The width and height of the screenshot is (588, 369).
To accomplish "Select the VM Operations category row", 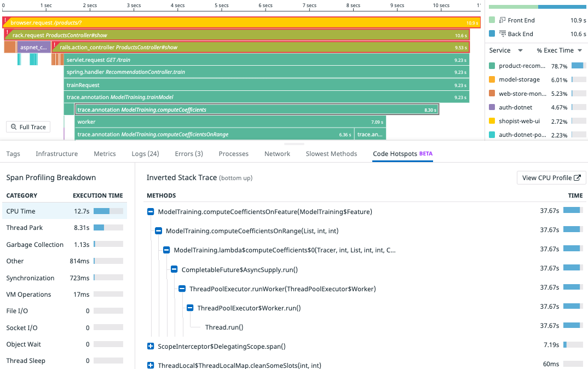I will (x=65, y=295).
